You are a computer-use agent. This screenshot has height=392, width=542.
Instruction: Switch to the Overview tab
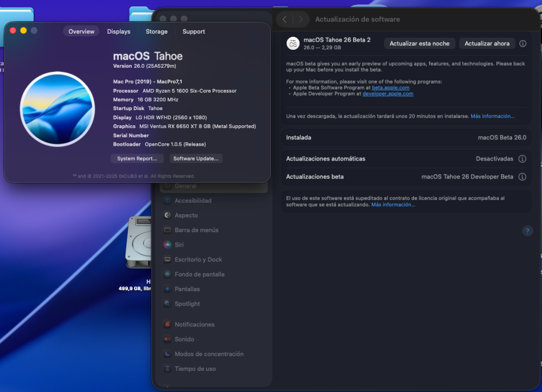tap(81, 31)
